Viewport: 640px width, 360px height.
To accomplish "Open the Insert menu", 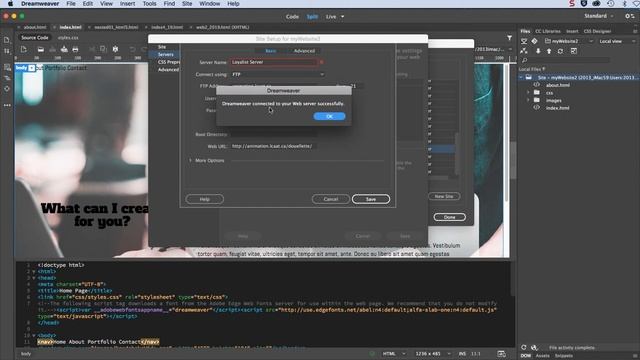I will pos(127,4).
